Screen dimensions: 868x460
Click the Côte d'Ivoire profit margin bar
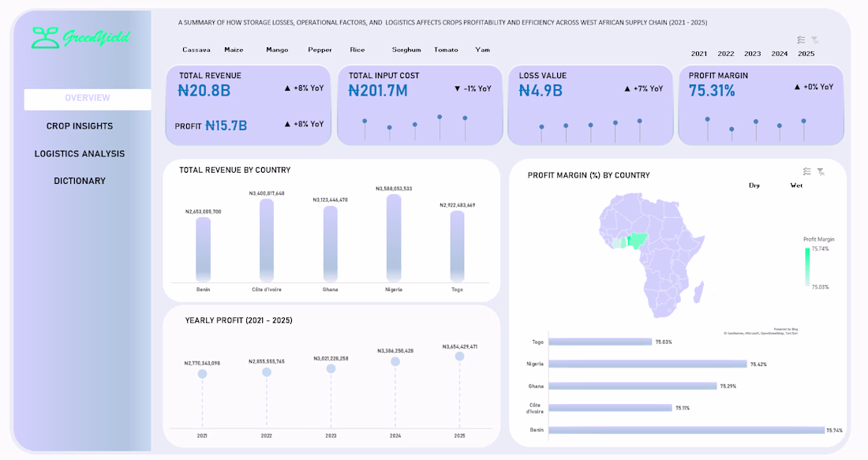610,408
